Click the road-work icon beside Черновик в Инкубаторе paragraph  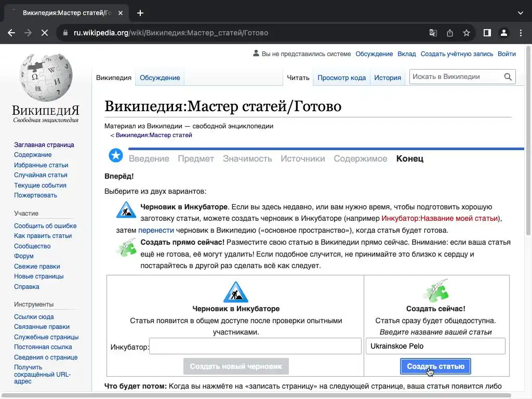point(126,210)
